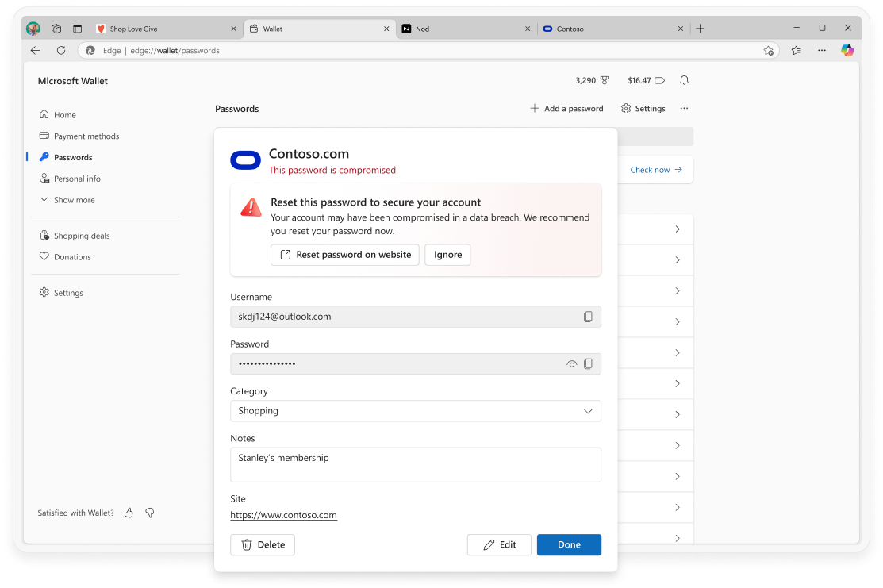Open the Copilot icon in toolbar
The height and width of the screenshot is (588, 883).
tap(847, 50)
